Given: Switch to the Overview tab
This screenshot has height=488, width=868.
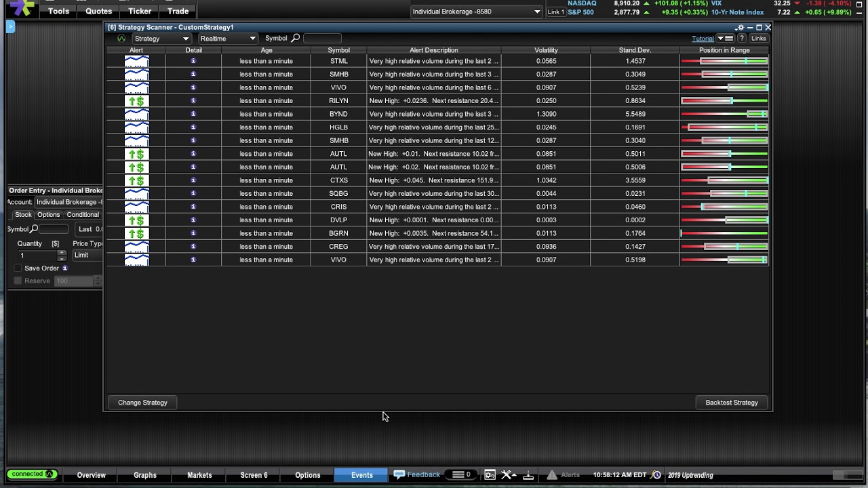Looking at the screenshot, I should point(91,475).
